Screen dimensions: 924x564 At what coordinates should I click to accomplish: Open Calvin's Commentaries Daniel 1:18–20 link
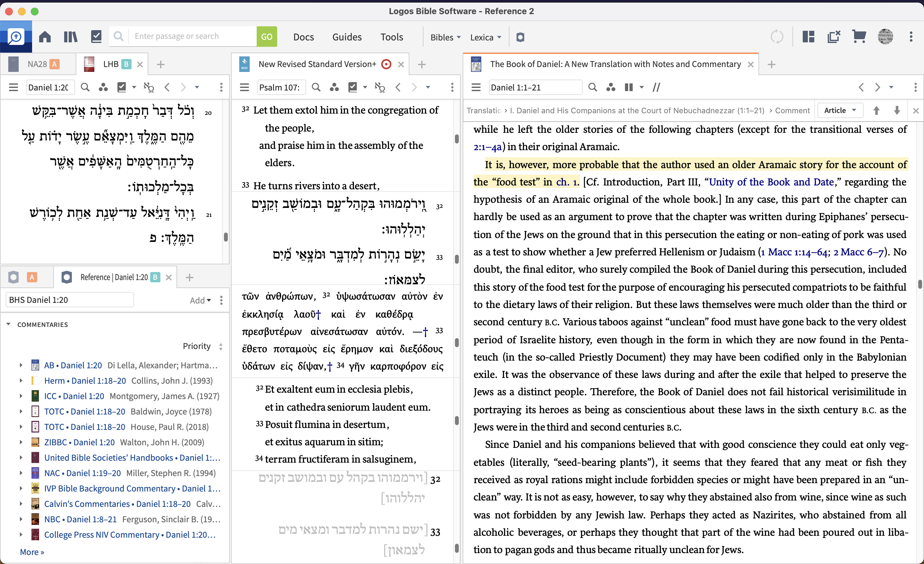point(117,503)
